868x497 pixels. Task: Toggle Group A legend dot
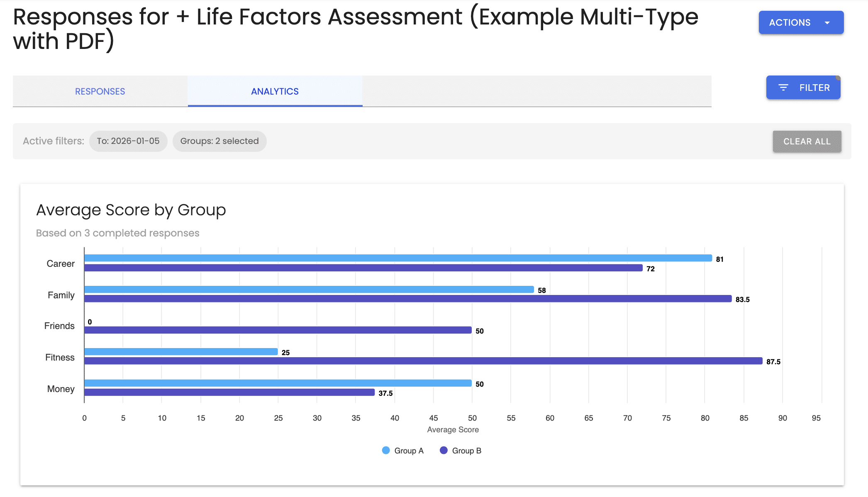386,451
